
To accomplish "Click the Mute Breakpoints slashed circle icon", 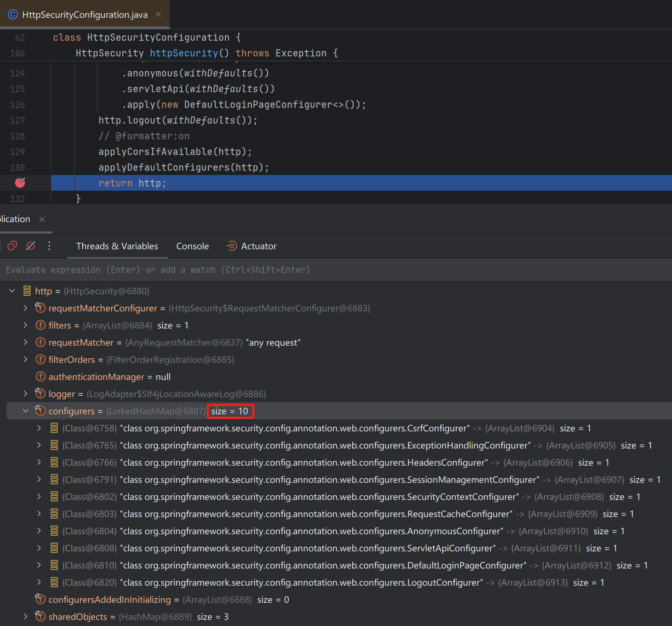I will tap(31, 246).
